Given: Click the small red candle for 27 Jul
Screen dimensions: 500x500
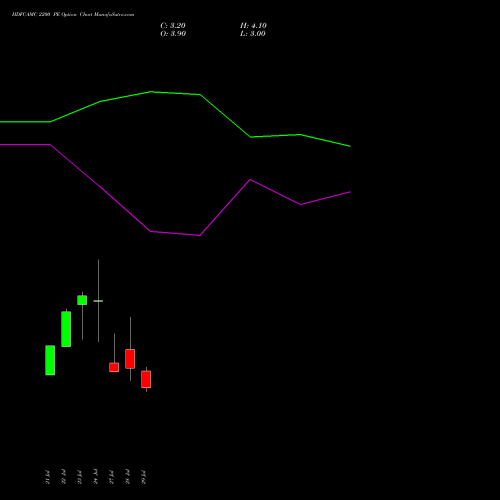Looking at the screenshot, I should (x=114, y=367).
